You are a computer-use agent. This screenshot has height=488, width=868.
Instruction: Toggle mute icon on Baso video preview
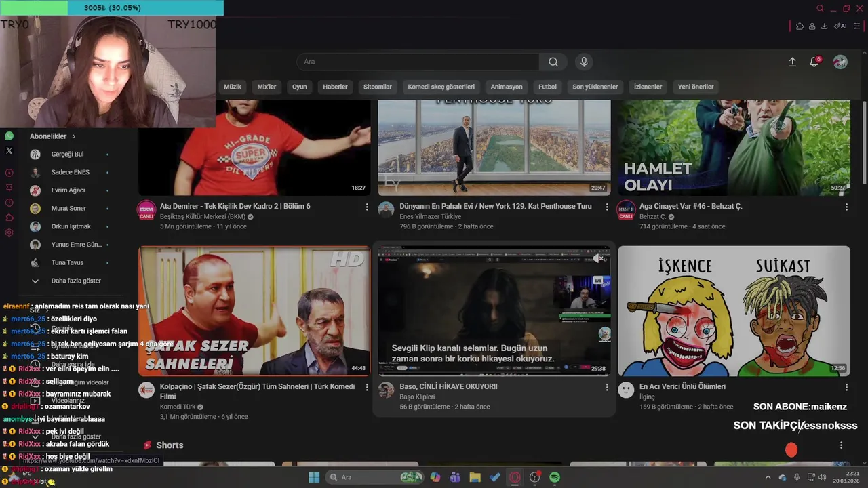(x=597, y=258)
